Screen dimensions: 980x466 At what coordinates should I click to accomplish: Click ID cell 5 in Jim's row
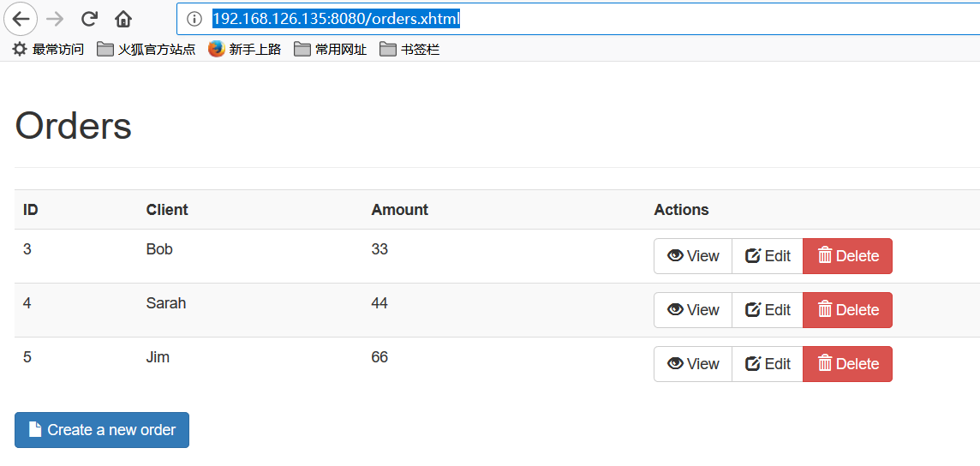pos(27,357)
